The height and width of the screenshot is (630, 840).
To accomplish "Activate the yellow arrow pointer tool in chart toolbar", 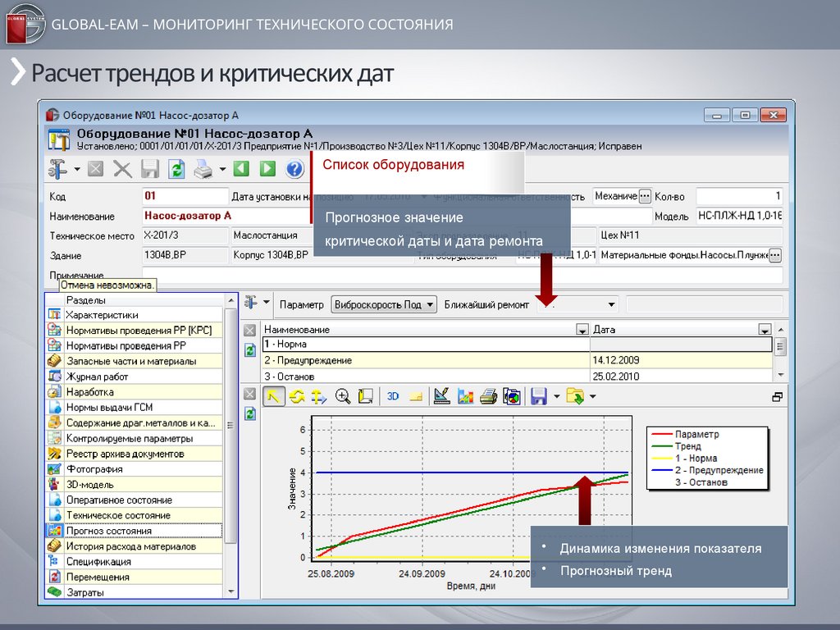I will [x=273, y=396].
